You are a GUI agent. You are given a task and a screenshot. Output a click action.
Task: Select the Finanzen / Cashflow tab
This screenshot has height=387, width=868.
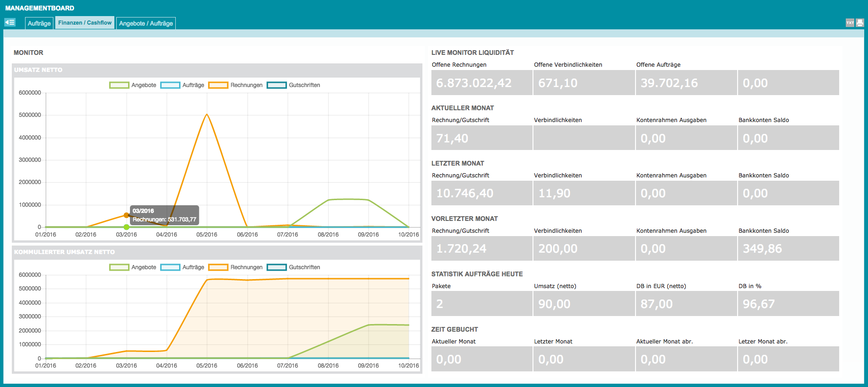coord(85,23)
